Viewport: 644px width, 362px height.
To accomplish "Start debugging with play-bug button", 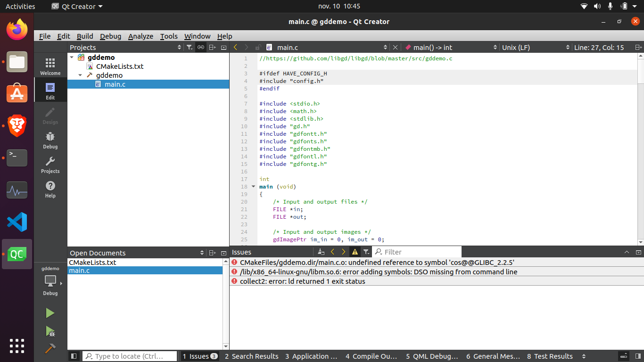I will (x=50, y=331).
